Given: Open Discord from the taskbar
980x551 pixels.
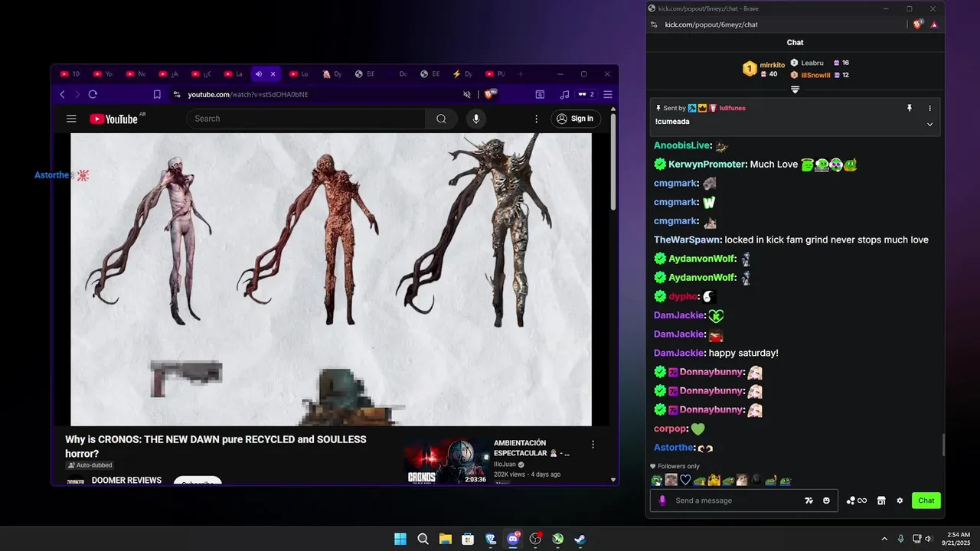Looking at the screenshot, I should point(513,539).
